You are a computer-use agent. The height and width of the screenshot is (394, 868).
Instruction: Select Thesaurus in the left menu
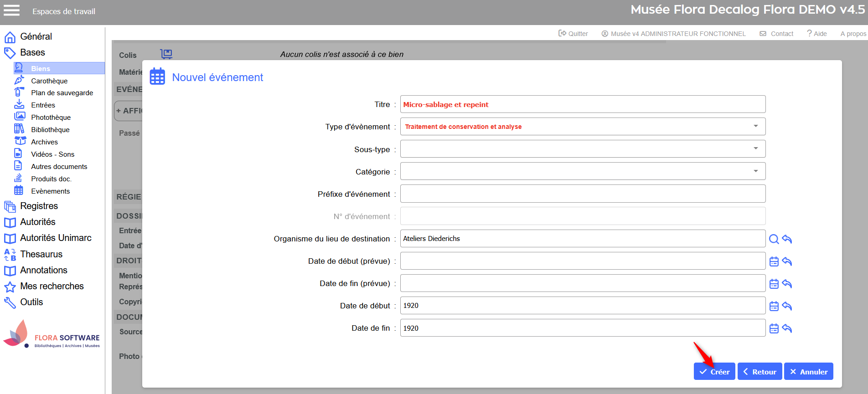coord(41,254)
